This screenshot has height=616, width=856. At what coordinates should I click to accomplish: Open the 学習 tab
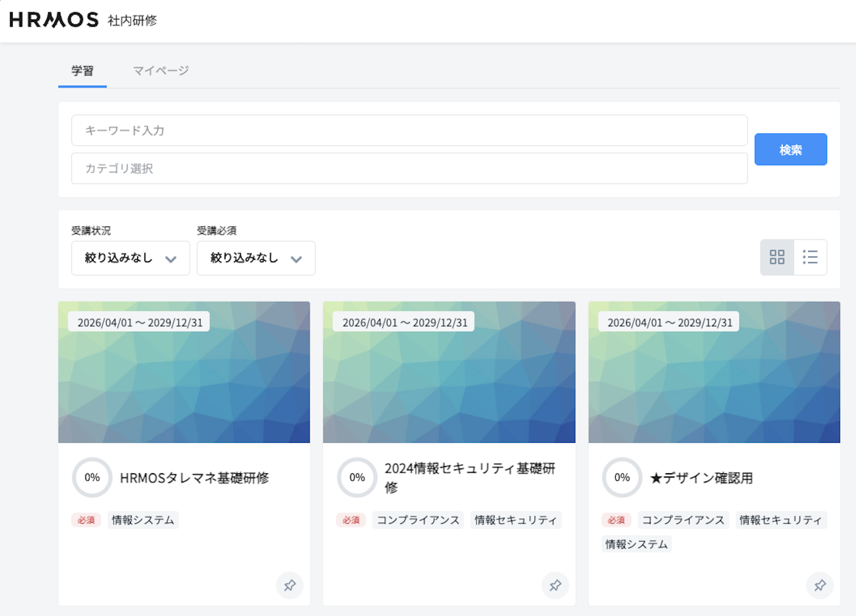point(82,71)
